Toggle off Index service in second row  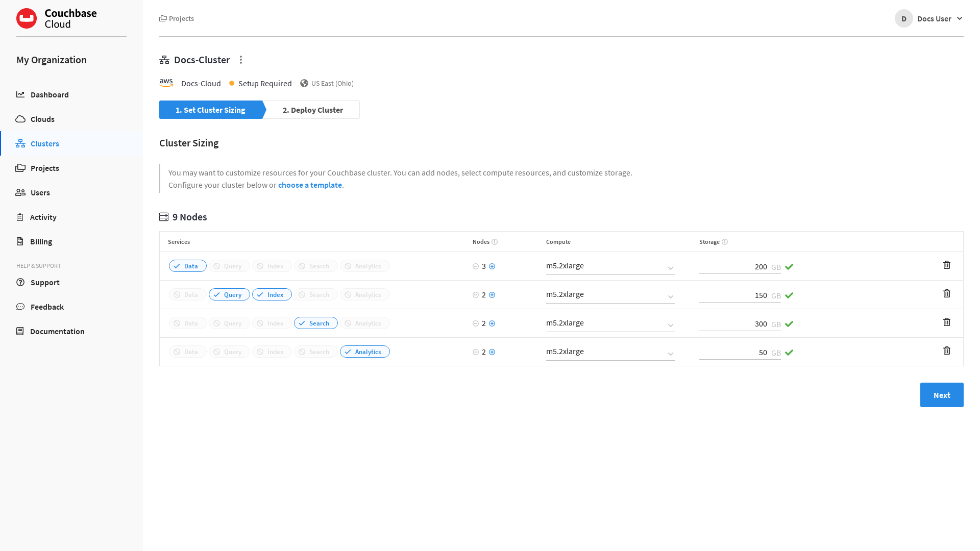pyautogui.click(x=272, y=294)
